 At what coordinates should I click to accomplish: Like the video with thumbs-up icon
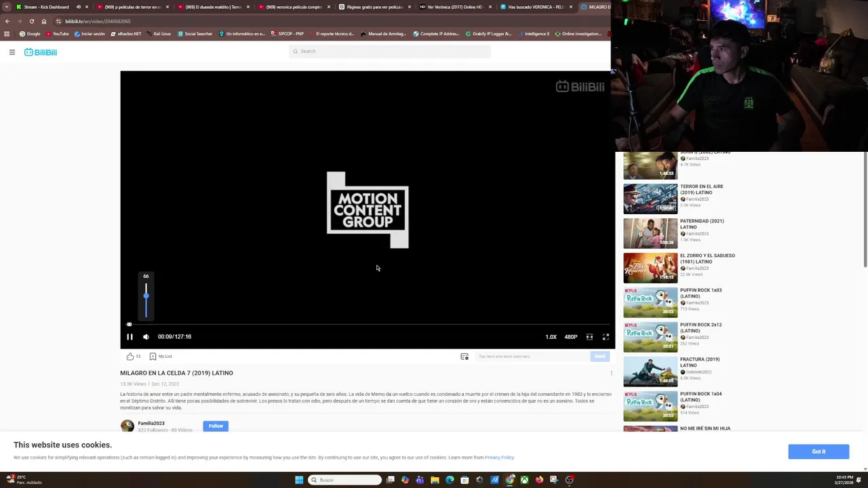point(130,357)
